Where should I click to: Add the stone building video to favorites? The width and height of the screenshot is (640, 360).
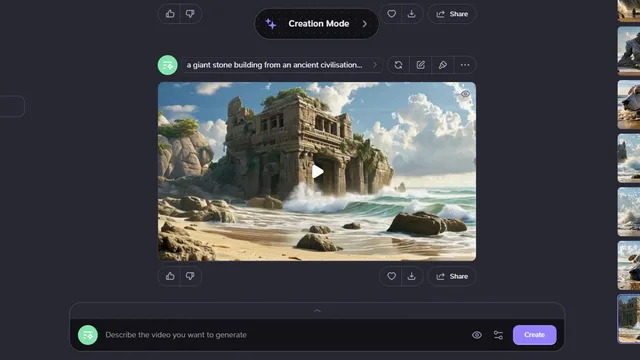(x=391, y=276)
